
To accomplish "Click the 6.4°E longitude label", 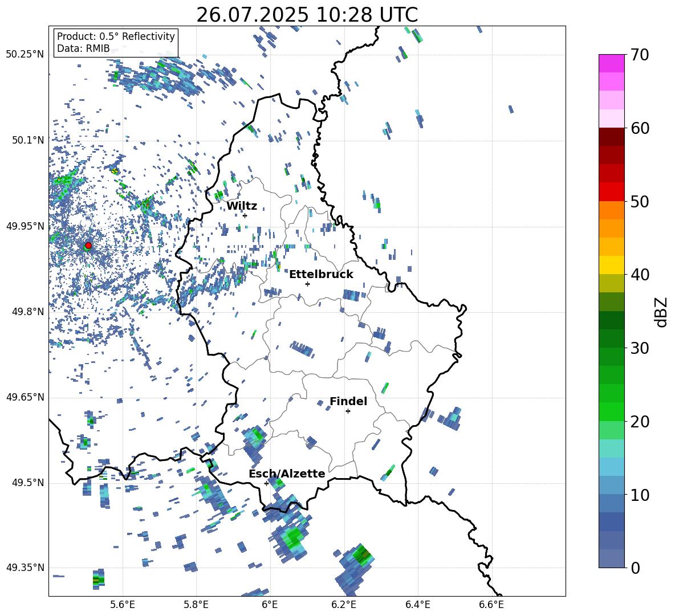I will pyautogui.click(x=417, y=605).
